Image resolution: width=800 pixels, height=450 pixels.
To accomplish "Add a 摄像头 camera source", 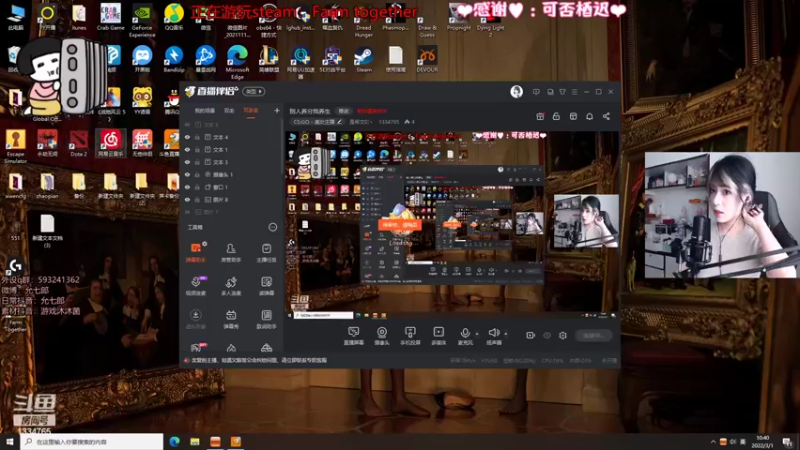I will pyautogui.click(x=382, y=336).
